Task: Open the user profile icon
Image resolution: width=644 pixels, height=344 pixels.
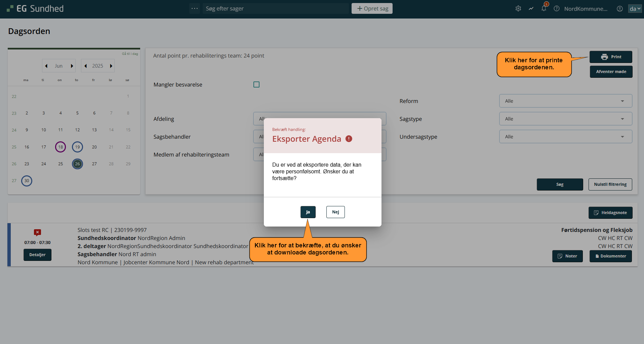Action: click(x=620, y=9)
